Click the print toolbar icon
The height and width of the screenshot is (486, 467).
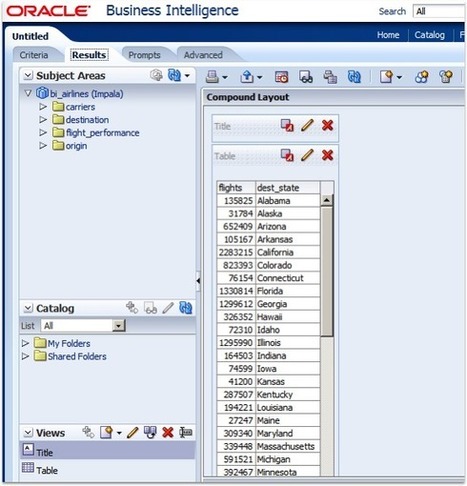coord(212,77)
